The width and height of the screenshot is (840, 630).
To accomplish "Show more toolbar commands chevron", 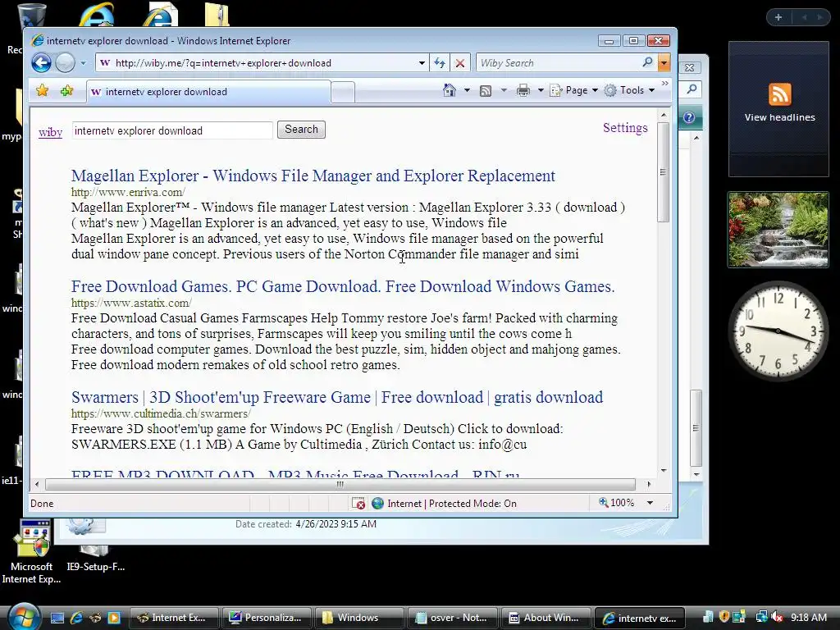I will click(x=664, y=84).
